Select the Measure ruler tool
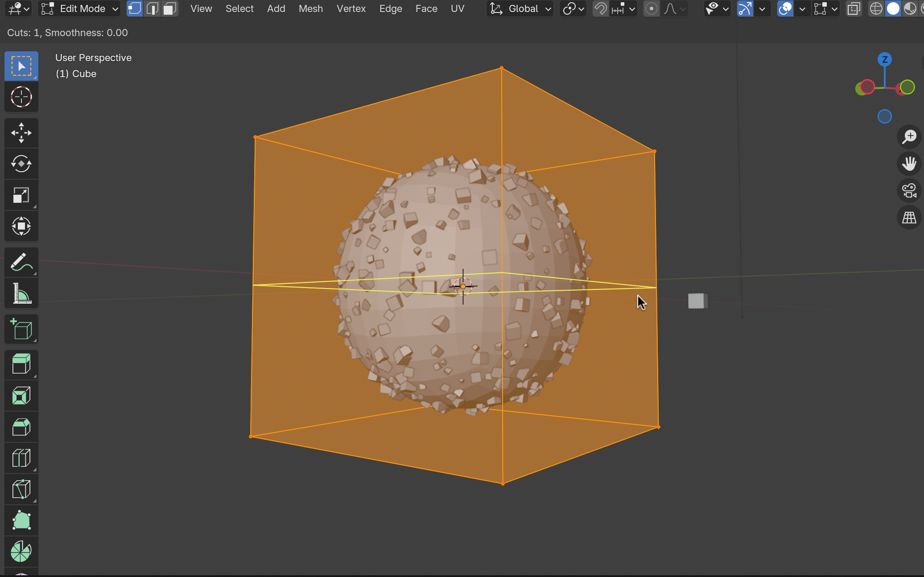The image size is (924, 577). (21, 293)
